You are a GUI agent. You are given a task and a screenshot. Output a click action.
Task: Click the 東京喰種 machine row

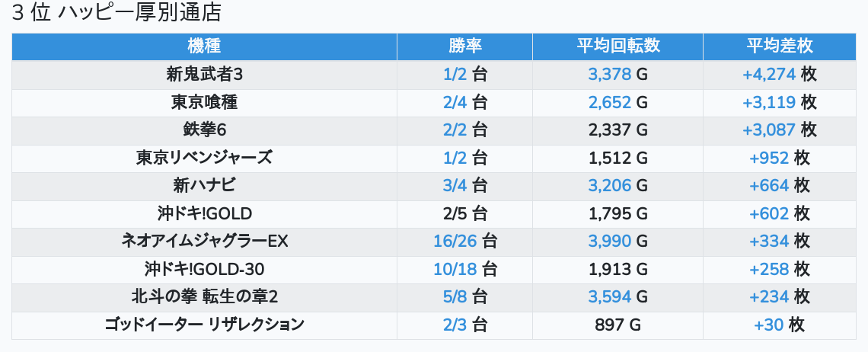pos(204,102)
